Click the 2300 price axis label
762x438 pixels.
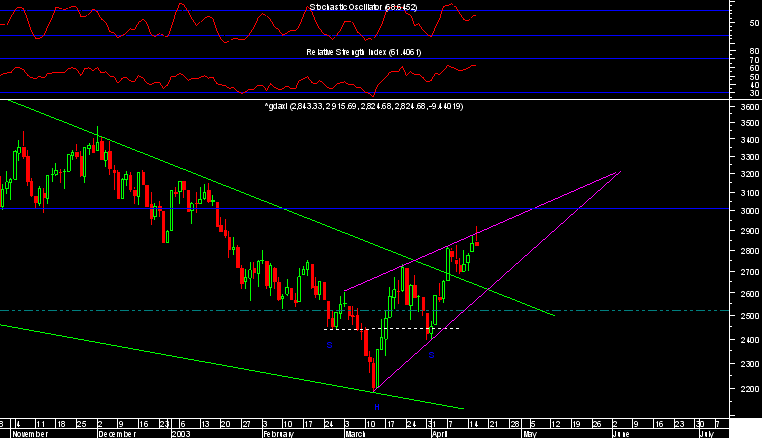tap(750, 364)
